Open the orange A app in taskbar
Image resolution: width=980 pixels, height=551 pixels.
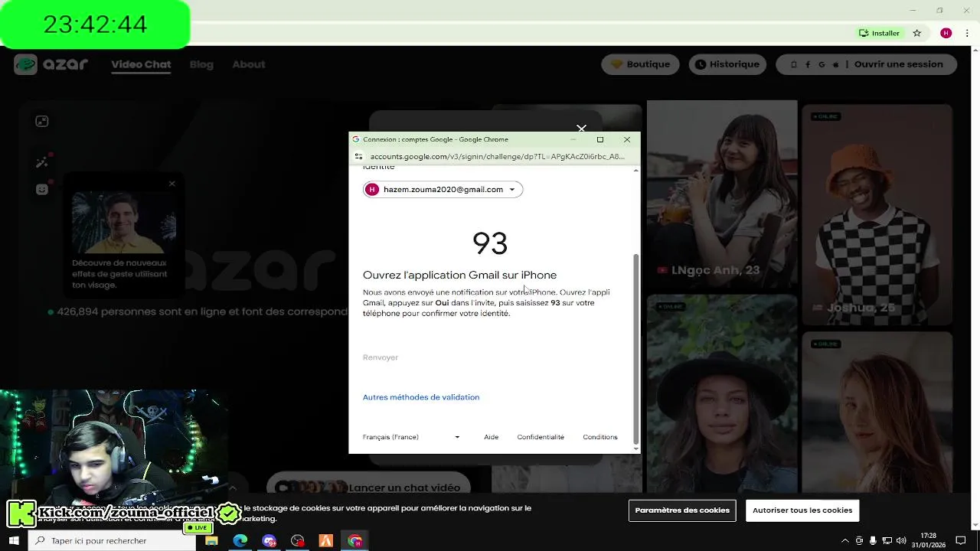pyautogui.click(x=326, y=541)
